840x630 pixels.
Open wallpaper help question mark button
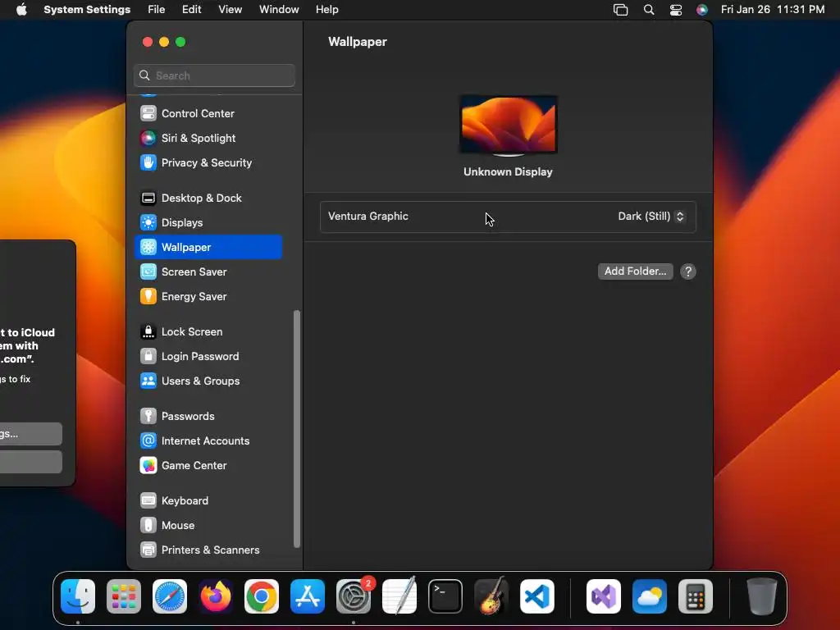688,272
